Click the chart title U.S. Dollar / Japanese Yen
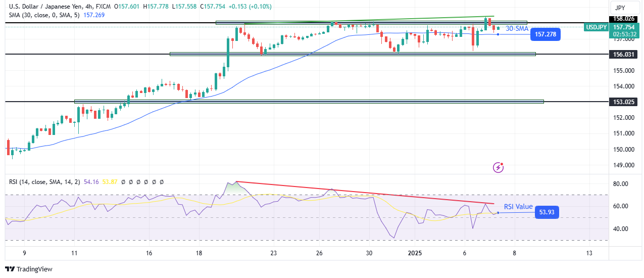644x278 pixels. 44,6
